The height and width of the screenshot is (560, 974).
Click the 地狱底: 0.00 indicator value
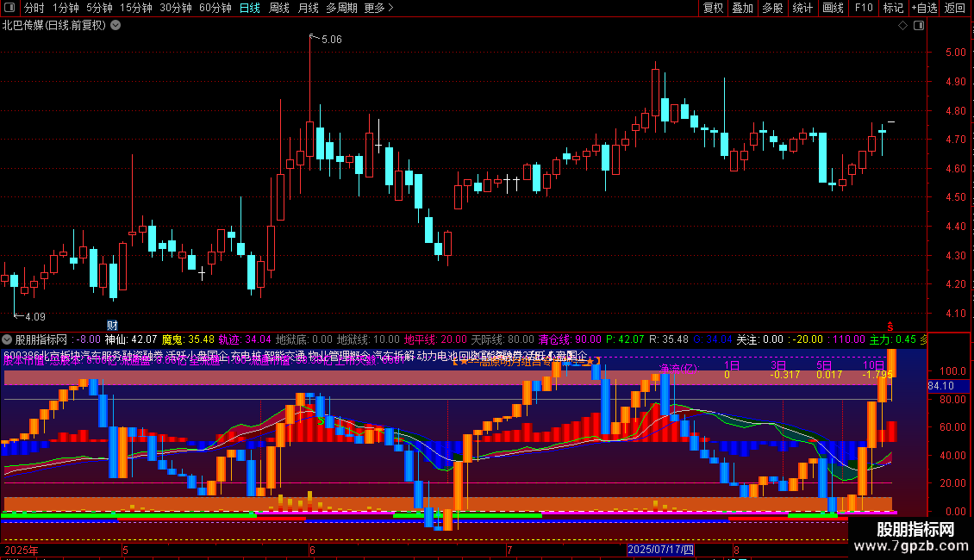coord(304,339)
